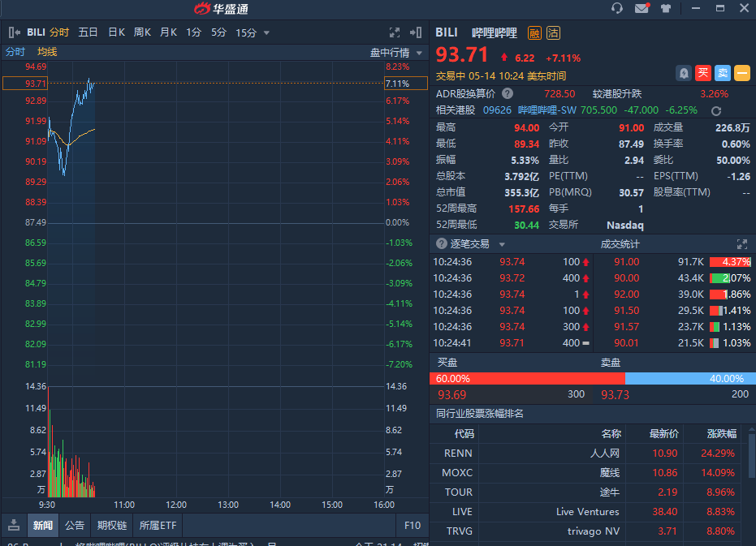Open the 新闻 news tab

43,525
